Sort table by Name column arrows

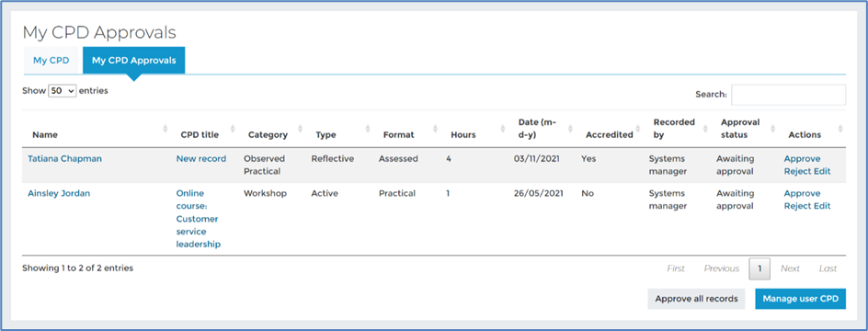tap(165, 129)
